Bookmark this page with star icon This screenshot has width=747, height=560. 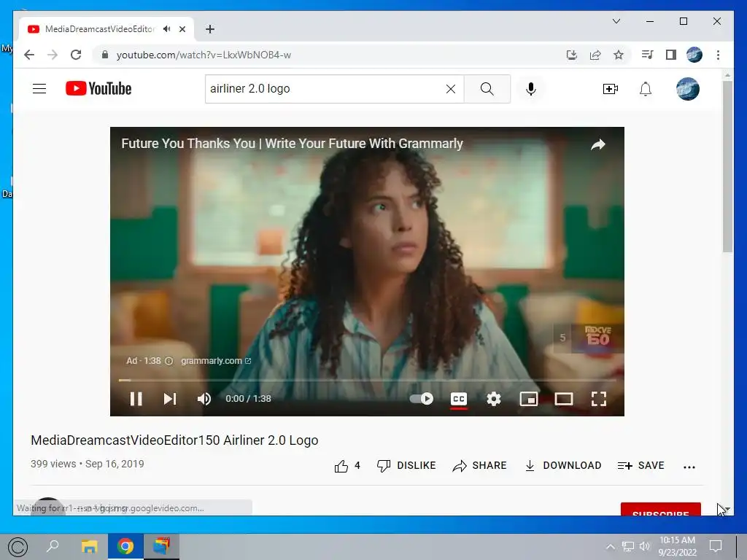pyautogui.click(x=619, y=55)
